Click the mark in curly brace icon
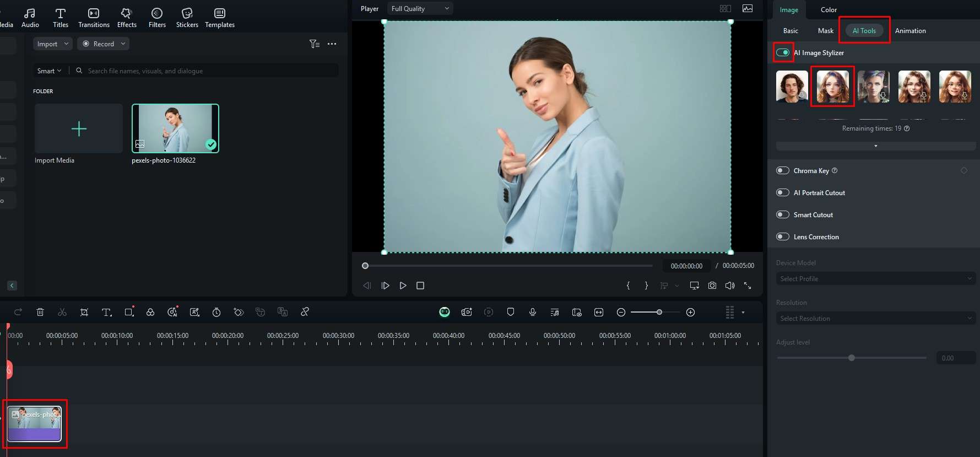The height and width of the screenshot is (457, 980). (628, 286)
